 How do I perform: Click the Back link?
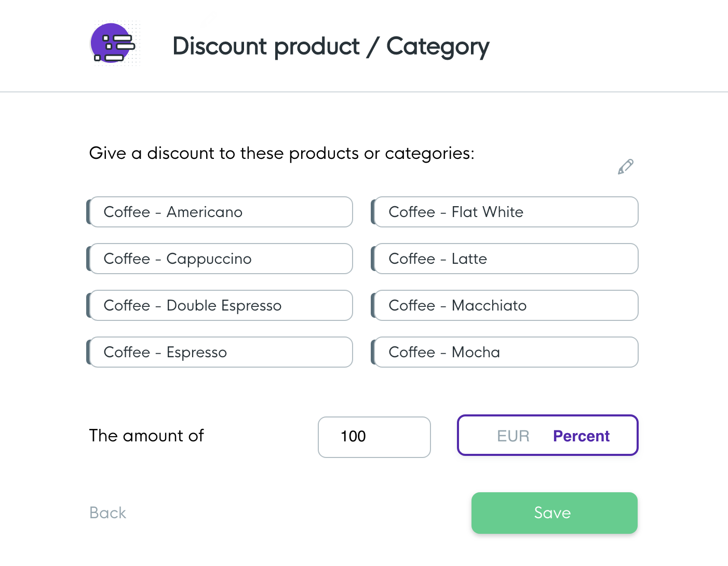point(107,513)
